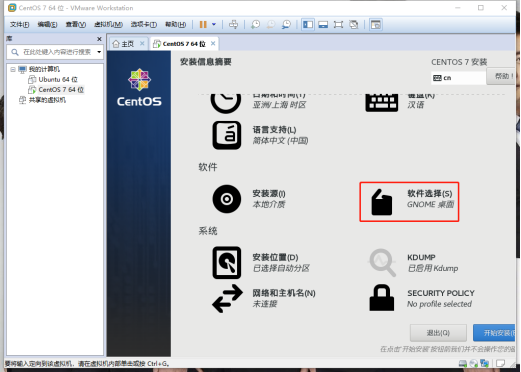The image size is (521, 372).
Task: Click the 退出(Q) button
Action: point(438,333)
